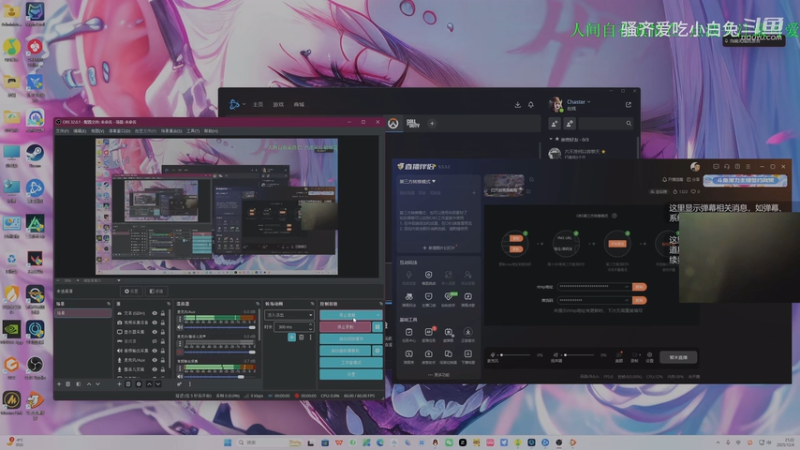Open the Overwatch game tab in Battle.net

tap(393, 123)
